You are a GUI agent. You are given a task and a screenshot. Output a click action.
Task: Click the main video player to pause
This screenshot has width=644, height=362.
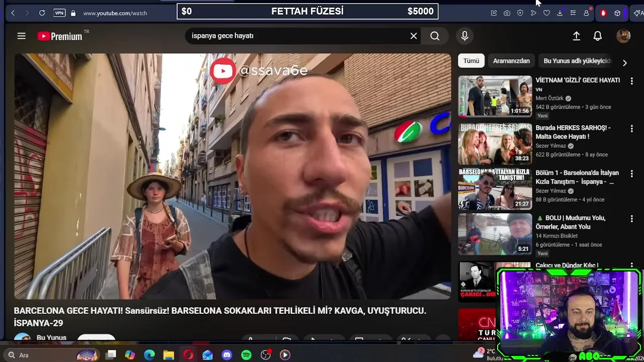point(232,176)
